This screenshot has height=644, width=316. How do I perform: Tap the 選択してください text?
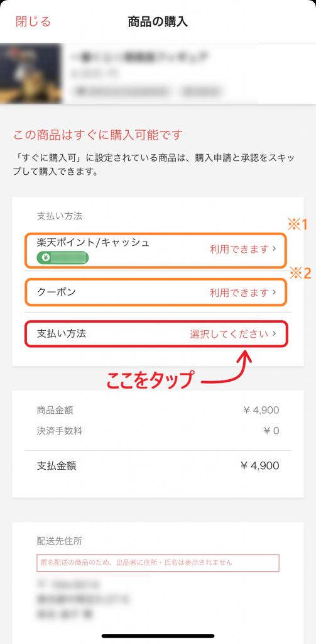tap(229, 334)
